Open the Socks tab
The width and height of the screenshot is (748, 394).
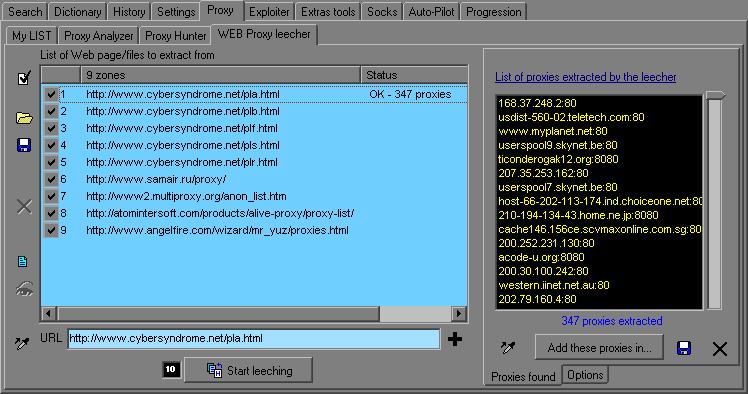(x=382, y=11)
